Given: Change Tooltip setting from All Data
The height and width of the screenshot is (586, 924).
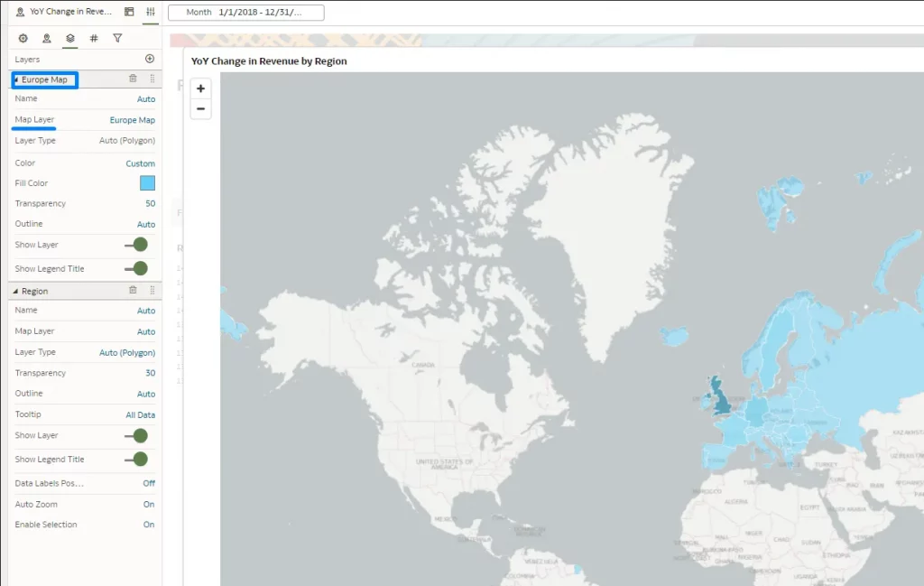Looking at the screenshot, I should pos(140,414).
